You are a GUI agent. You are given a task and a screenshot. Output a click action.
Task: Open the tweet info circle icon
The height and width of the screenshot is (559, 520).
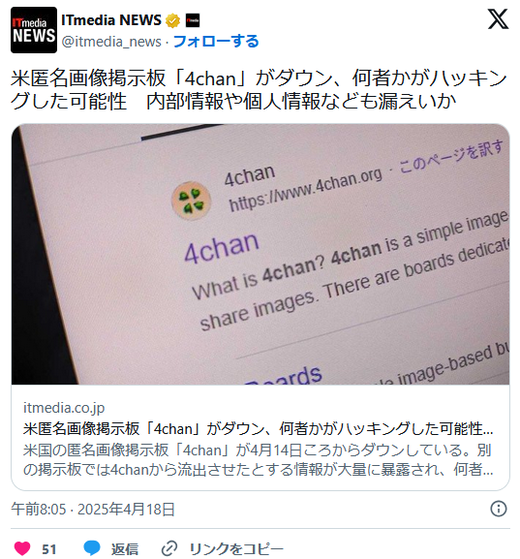498,509
